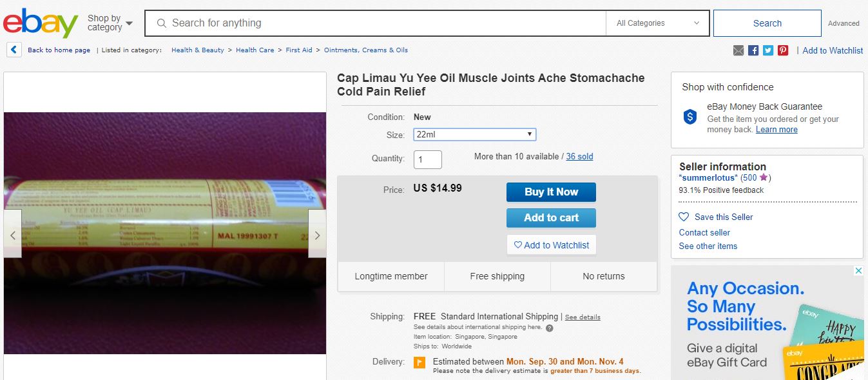Click heart icon to Save this Seller
The width and height of the screenshot is (868, 380).
[684, 217]
